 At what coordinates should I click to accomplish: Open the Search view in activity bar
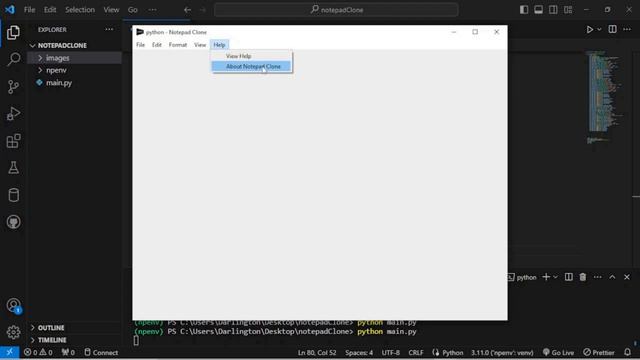coord(13,59)
